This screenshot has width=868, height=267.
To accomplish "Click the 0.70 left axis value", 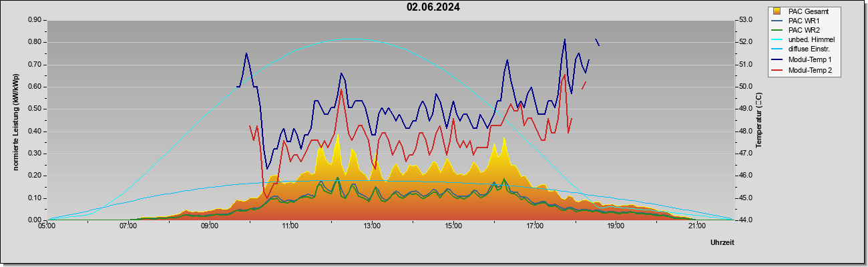I will [x=35, y=65].
